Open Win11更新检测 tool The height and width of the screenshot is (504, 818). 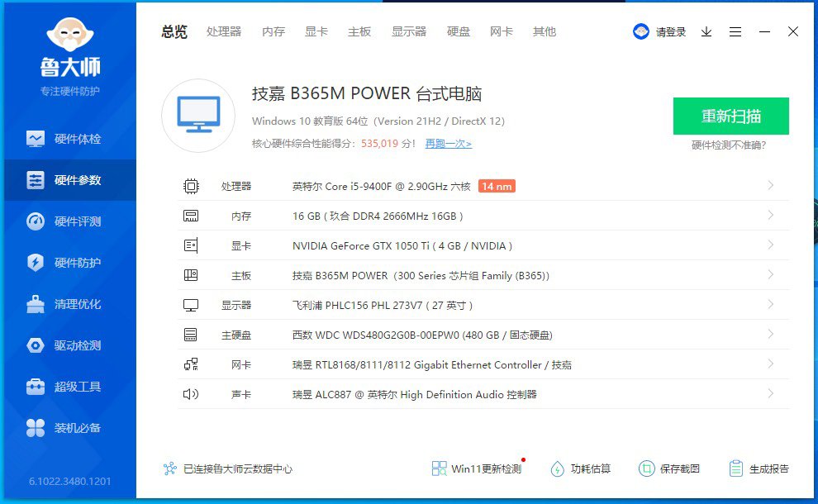(x=477, y=468)
